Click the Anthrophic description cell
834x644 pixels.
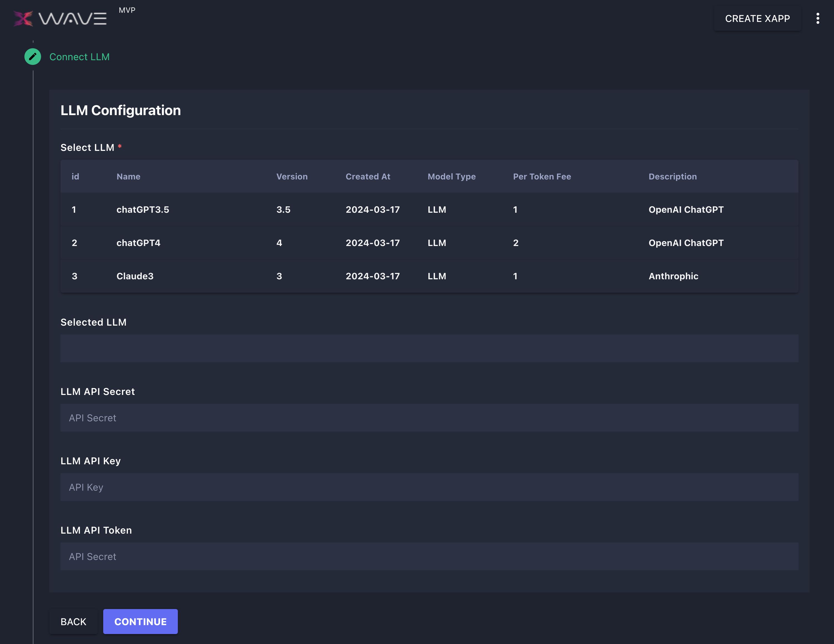coord(673,276)
